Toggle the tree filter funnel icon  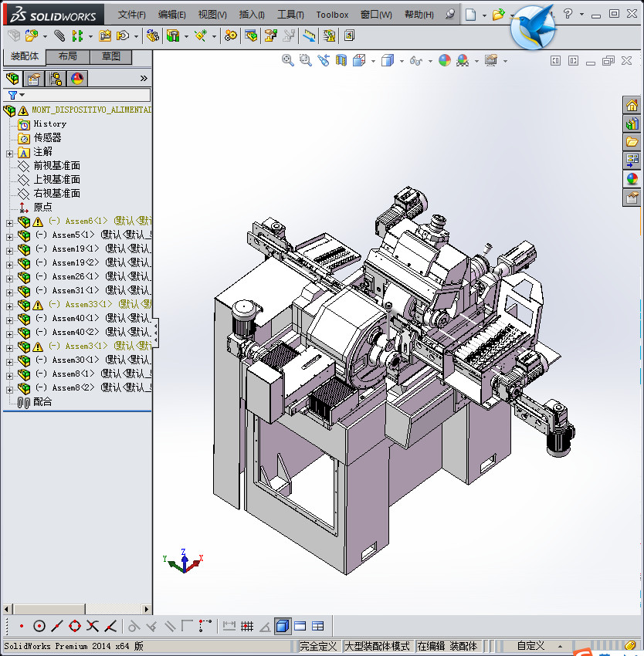point(13,95)
